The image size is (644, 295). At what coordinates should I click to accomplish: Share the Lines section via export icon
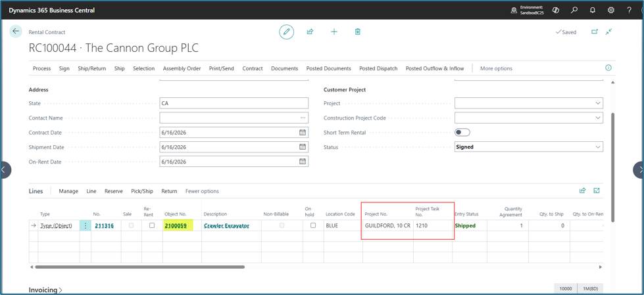582,191
